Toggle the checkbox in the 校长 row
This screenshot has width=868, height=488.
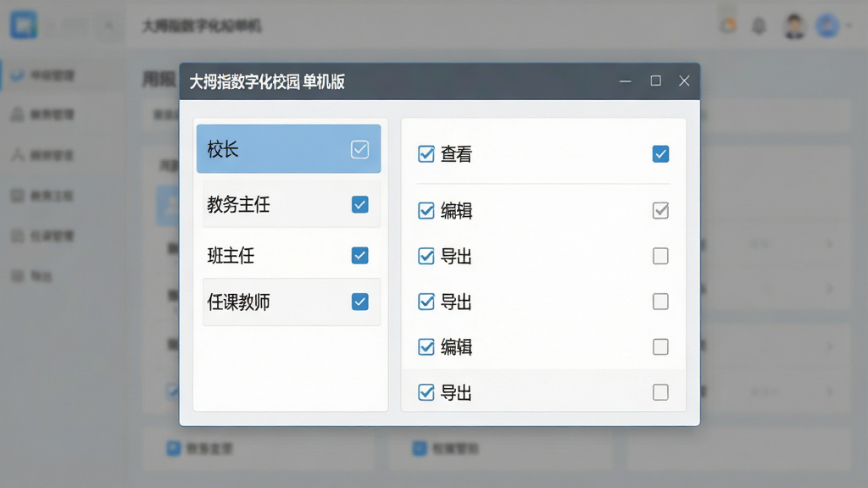pos(359,149)
